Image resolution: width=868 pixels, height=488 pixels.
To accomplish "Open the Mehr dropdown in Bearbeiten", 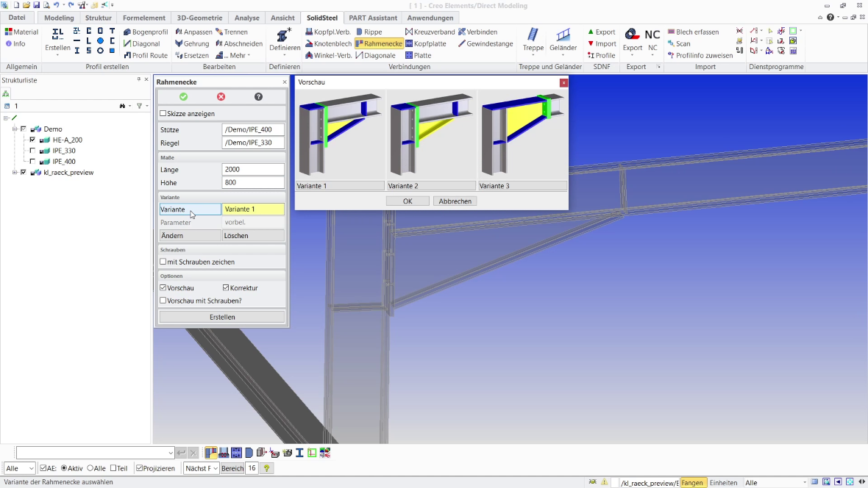I will (x=232, y=55).
